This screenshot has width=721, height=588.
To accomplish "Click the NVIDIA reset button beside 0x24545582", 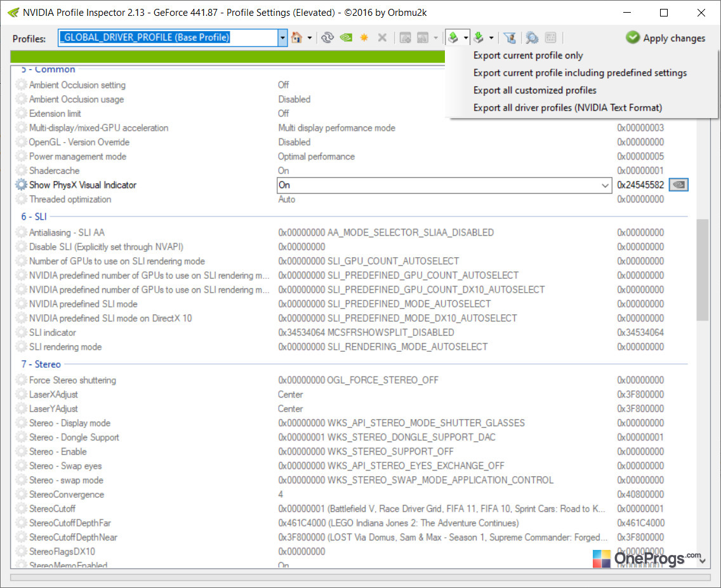I will 678,185.
